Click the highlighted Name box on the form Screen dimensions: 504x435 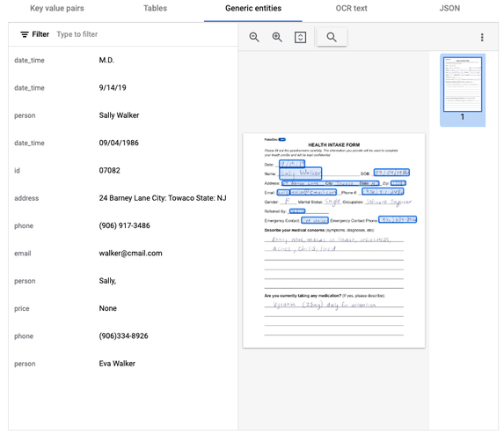tap(300, 173)
